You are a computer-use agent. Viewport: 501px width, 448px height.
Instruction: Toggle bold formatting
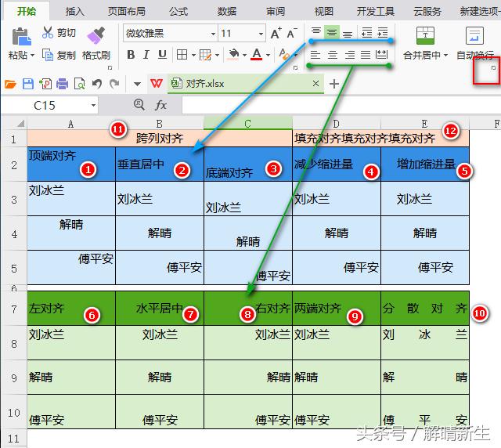[x=131, y=55]
